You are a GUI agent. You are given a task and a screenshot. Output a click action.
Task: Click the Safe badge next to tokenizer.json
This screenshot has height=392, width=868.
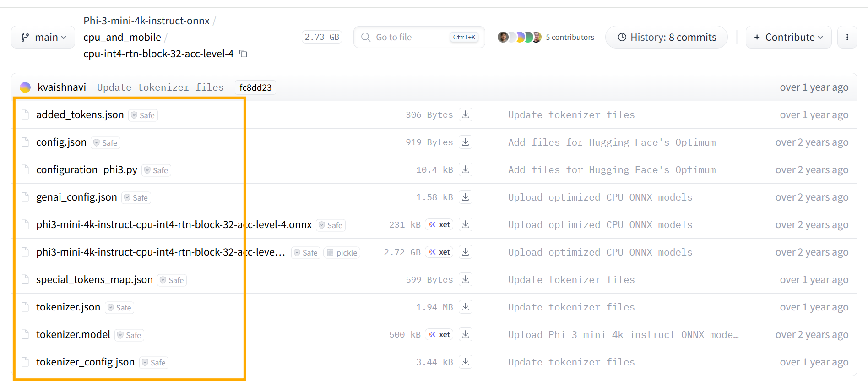(119, 307)
